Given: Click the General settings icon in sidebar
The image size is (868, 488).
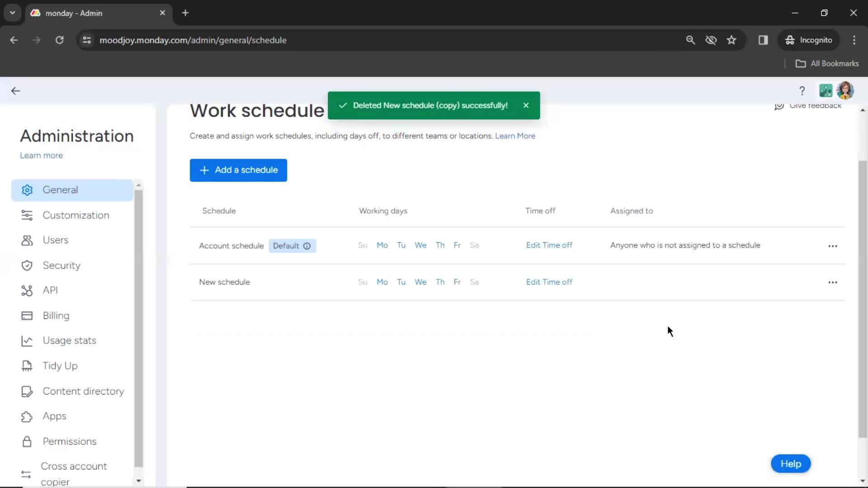Looking at the screenshot, I should point(27,189).
